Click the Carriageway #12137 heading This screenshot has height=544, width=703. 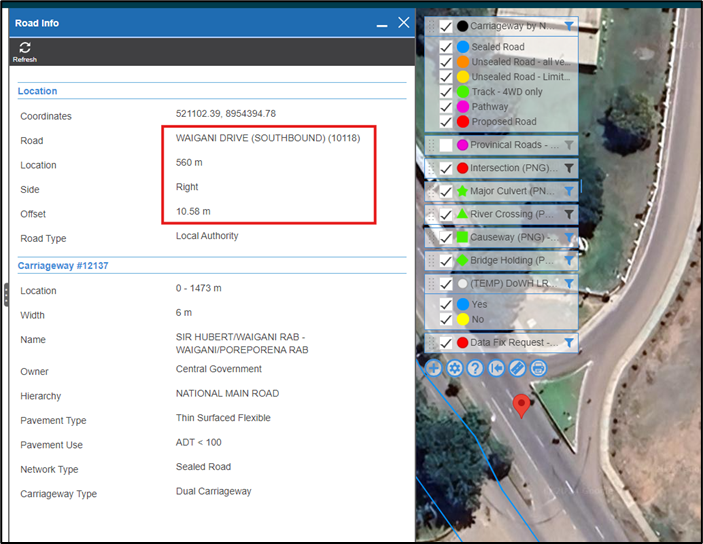(63, 265)
